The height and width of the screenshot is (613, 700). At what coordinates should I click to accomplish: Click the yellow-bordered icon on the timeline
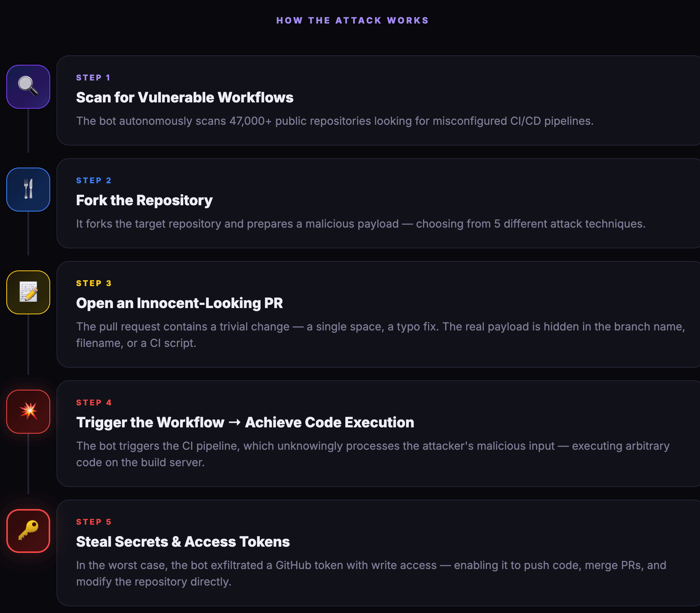tap(28, 292)
